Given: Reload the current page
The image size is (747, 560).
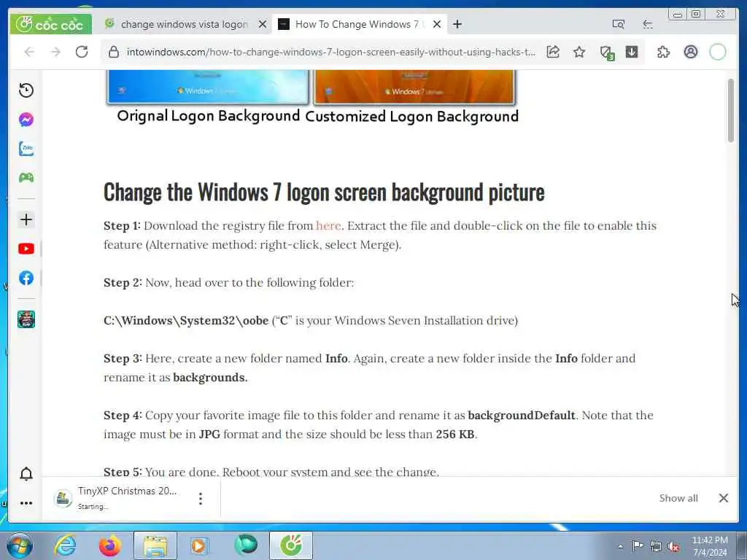Looking at the screenshot, I should [82, 52].
